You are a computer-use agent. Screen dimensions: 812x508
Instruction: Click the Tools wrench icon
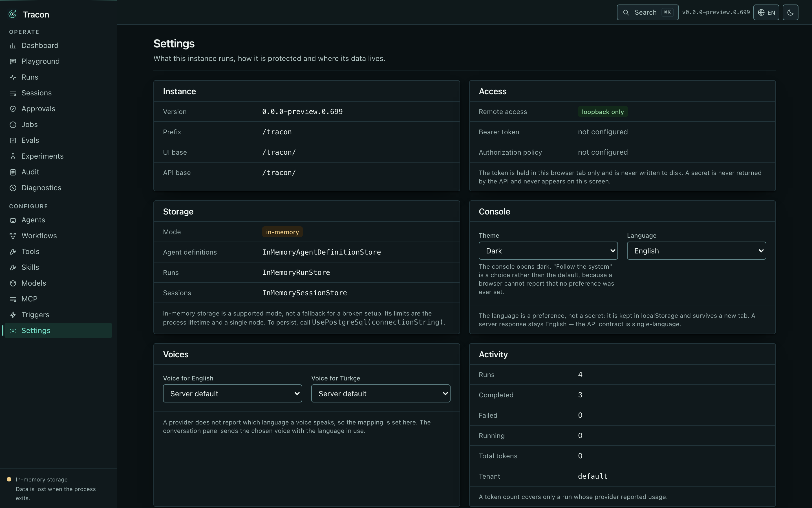(x=13, y=252)
